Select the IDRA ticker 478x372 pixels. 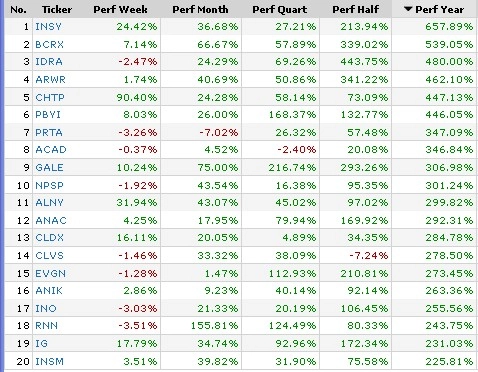49,62
